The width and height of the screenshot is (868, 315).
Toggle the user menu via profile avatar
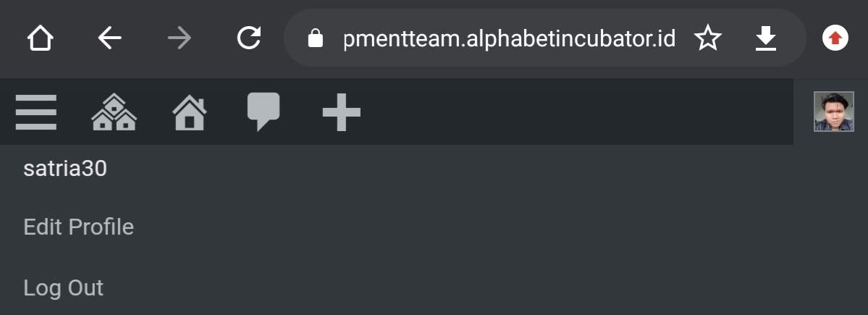pyautogui.click(x=833, y=112)
